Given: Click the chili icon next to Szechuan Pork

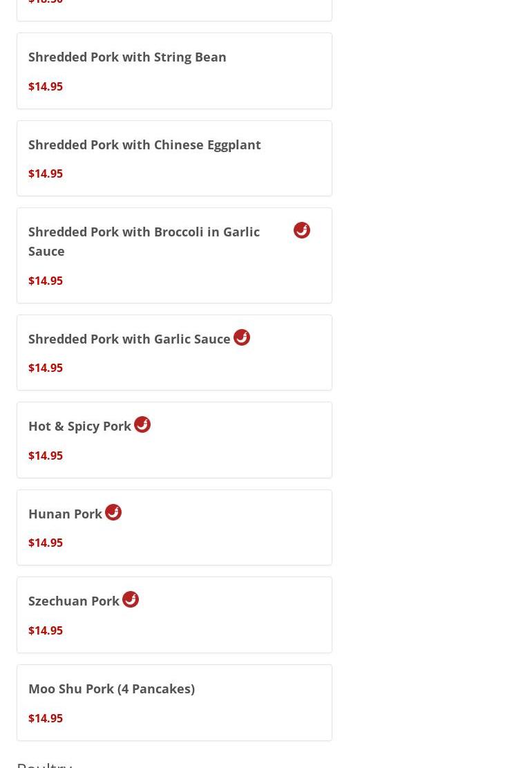Looking at the screenshot, I should pos(130,599).
